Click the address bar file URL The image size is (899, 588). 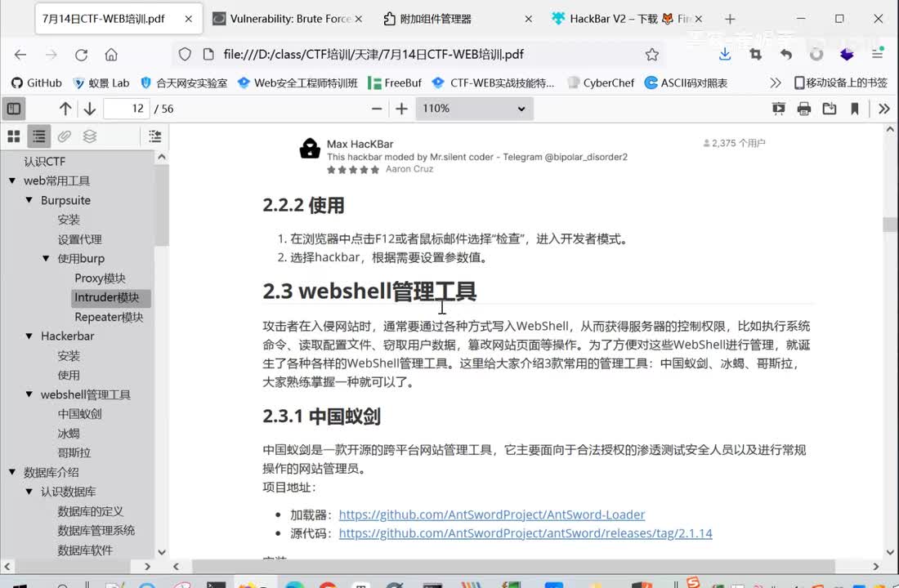373,55
